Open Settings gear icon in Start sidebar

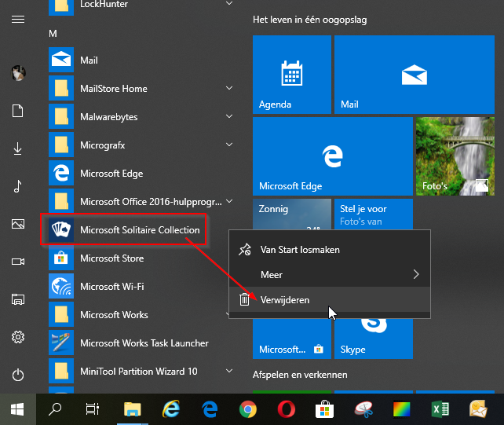pos(17,337)
